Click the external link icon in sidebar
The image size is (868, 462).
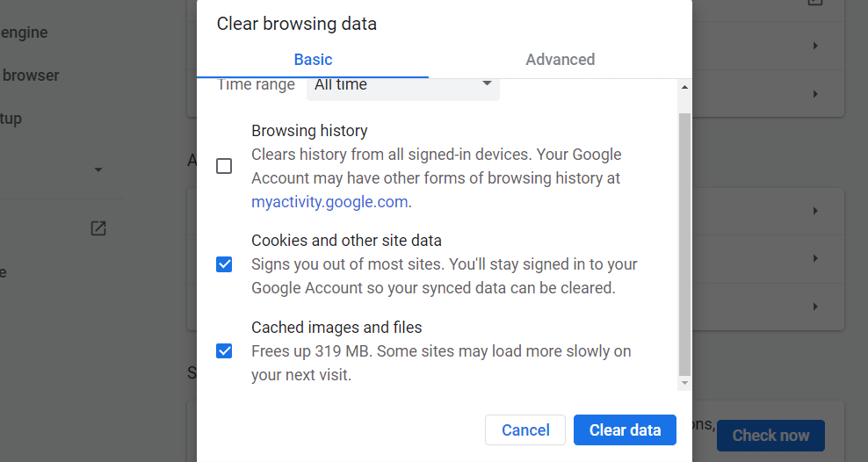98,228
